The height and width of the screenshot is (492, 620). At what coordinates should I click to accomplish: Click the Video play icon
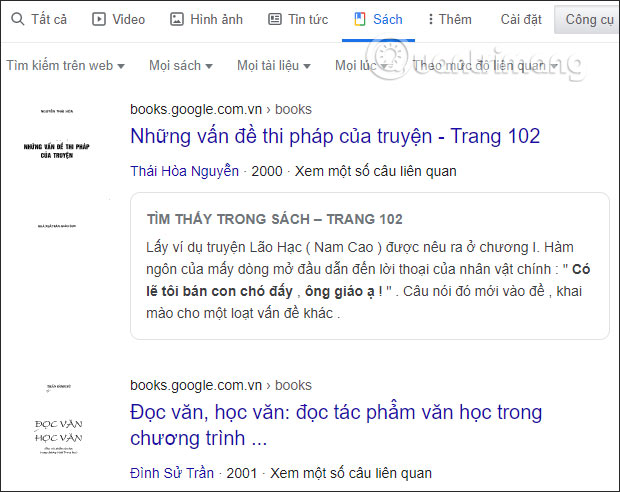tap(99, 19)
